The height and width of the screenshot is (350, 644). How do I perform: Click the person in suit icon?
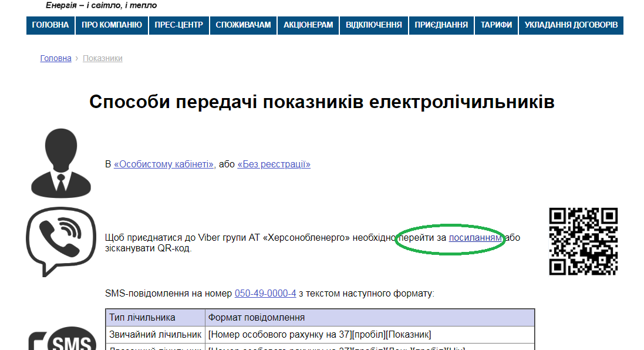click(x=61, y=163)
